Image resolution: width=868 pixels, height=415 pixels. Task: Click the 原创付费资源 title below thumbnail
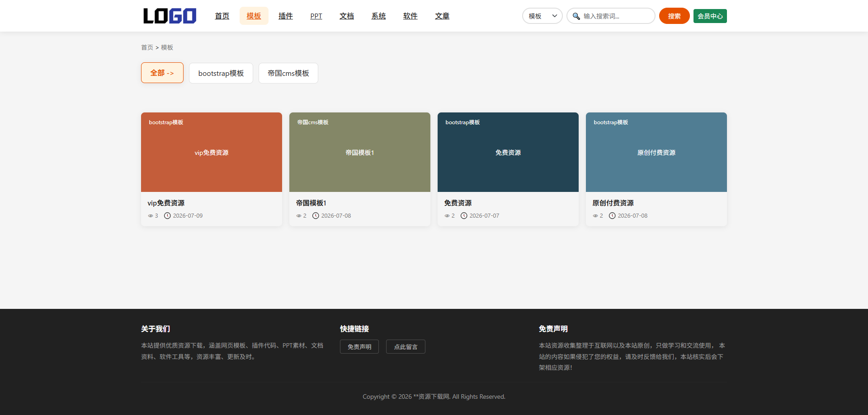(613, 203)
